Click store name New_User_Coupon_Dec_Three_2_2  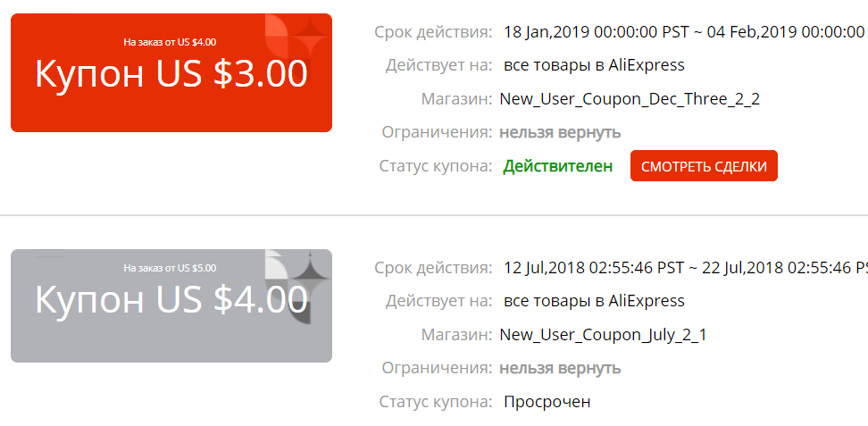[x=630, y=100]
